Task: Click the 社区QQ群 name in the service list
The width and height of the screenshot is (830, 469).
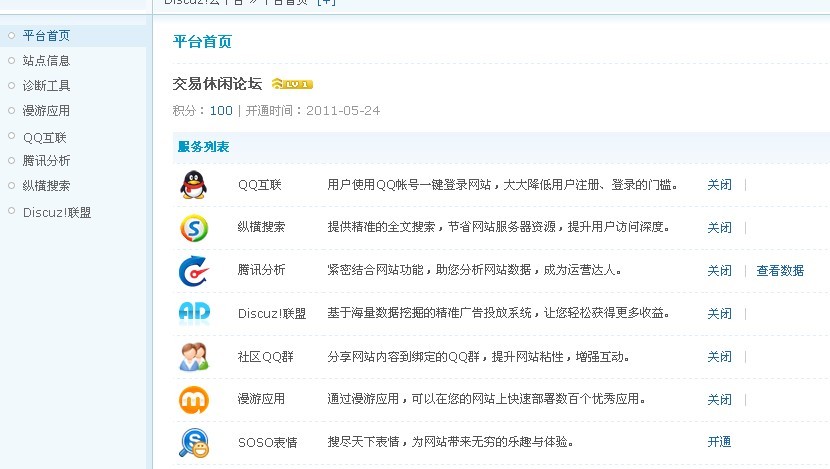Action: point(265,357)
